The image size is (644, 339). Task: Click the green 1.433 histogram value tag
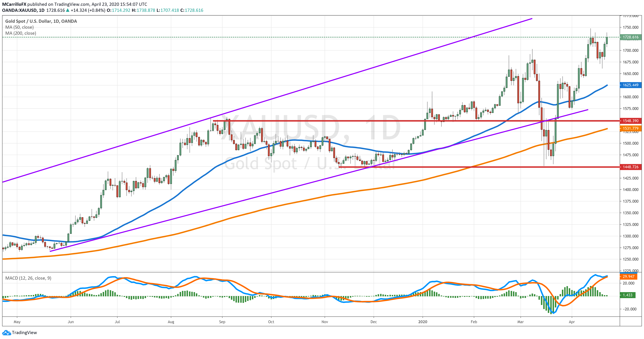[627, 295]
